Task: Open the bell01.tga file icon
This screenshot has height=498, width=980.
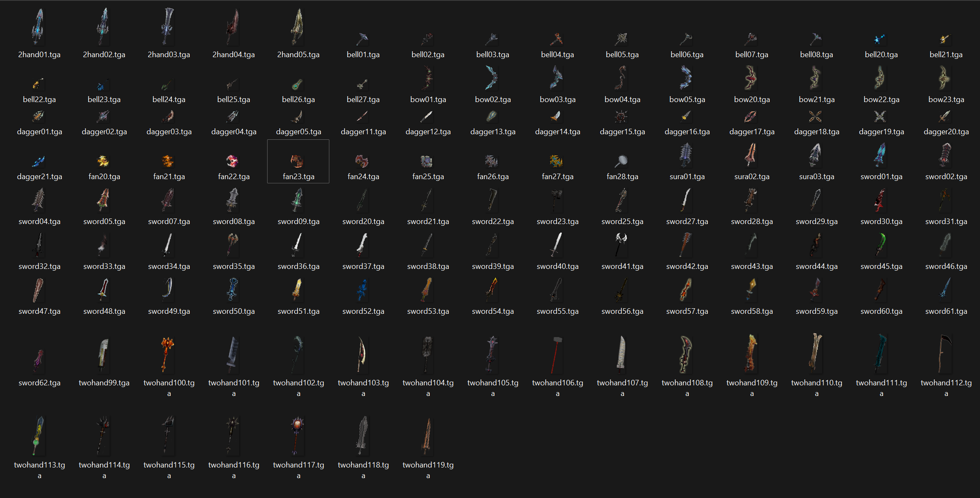Action: [362, 39]
